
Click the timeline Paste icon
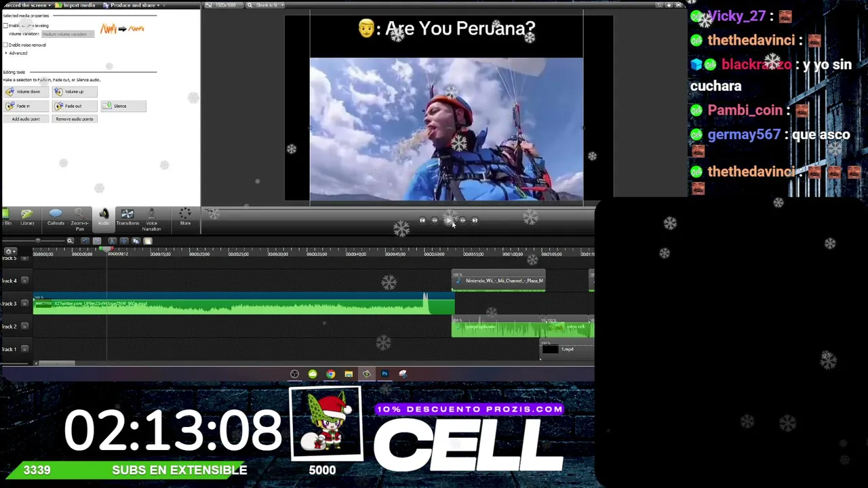pyautogui.click(x=148, y=241)
